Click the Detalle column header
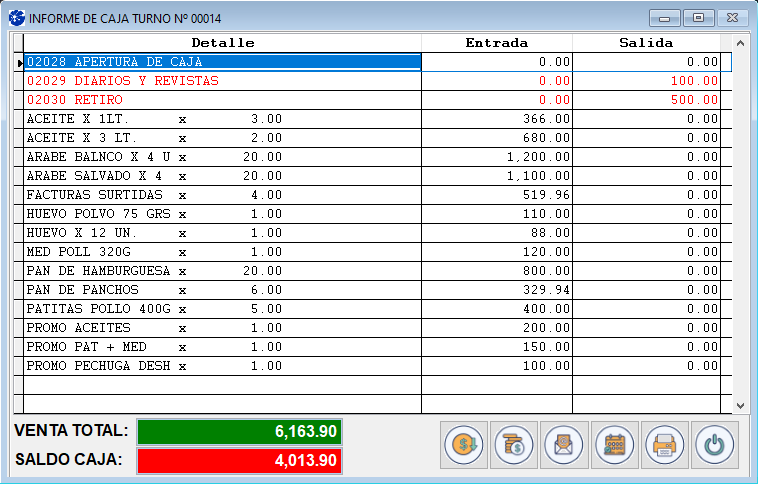The image size is (758, 484). click(x=222, y=43)
